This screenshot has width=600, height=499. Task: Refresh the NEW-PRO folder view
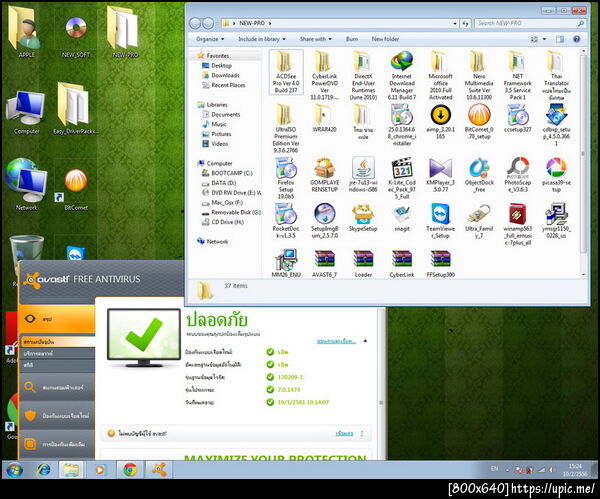click(465, 23)
